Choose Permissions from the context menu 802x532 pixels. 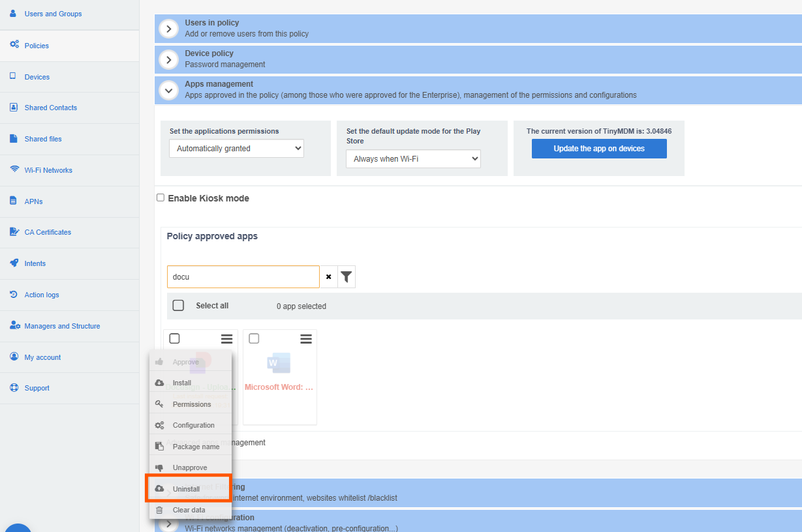pos(191,404)
